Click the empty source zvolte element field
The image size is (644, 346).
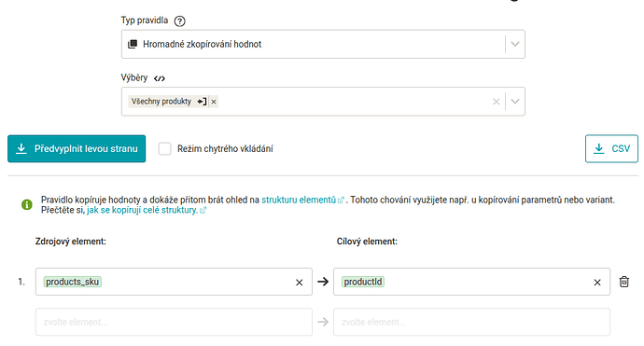click(x=174, y=322)
